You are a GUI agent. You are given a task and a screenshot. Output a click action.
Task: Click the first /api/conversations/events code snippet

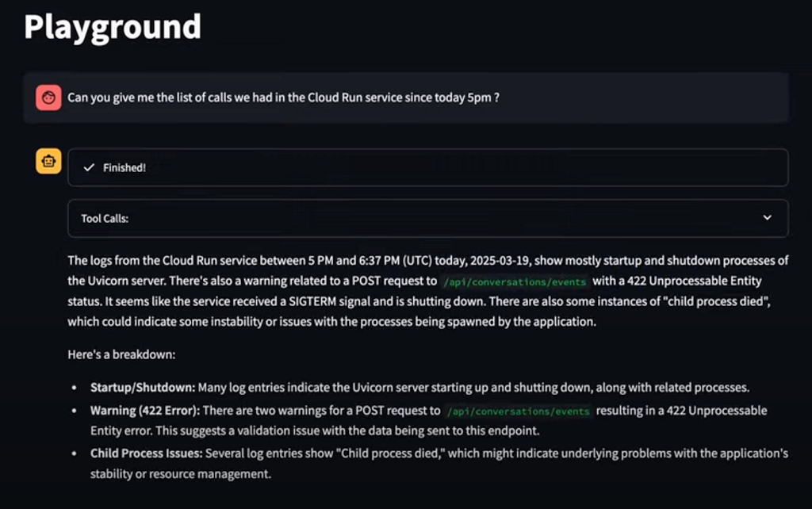click(515, 281)
